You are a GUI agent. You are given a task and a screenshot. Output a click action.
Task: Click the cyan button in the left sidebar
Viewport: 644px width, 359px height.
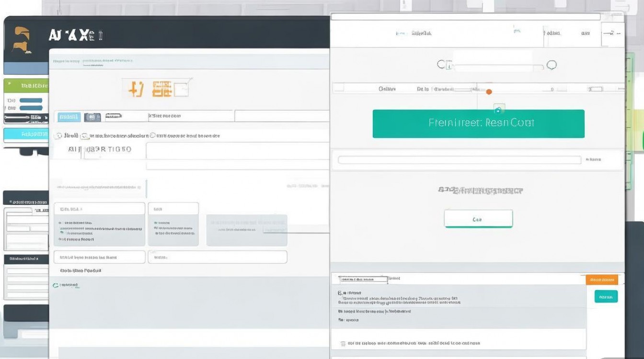click(x=26, y=135)
